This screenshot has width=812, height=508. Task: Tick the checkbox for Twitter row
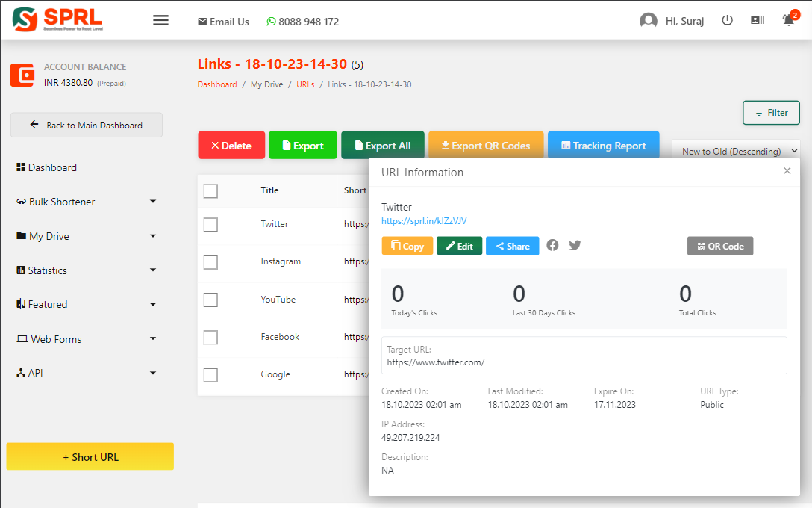210,224
